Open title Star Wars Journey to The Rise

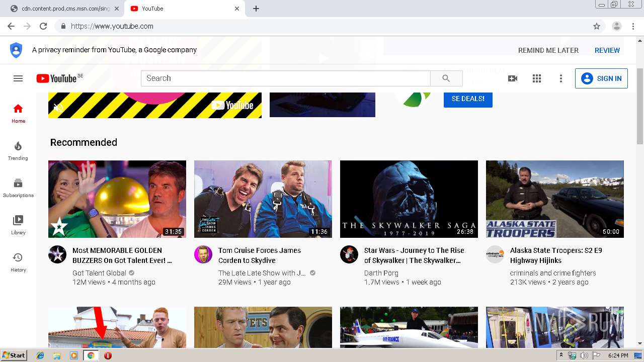pyautogui.click(x=414, y=255)
